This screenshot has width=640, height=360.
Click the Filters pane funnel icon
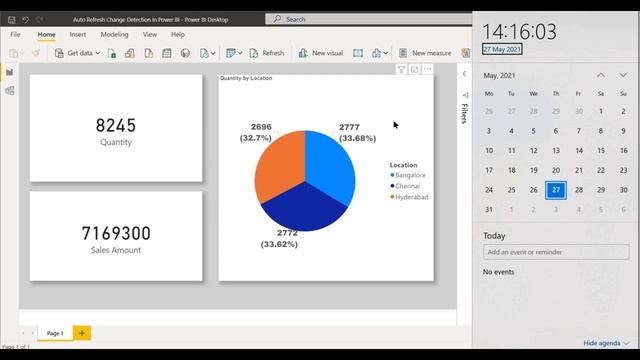click(x=465, y=95)
